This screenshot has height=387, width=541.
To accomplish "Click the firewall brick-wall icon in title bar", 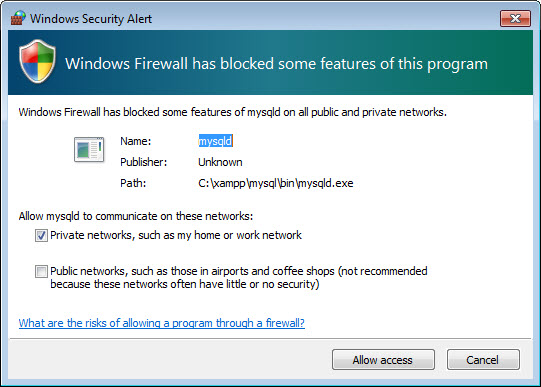I will coord(18,18).
